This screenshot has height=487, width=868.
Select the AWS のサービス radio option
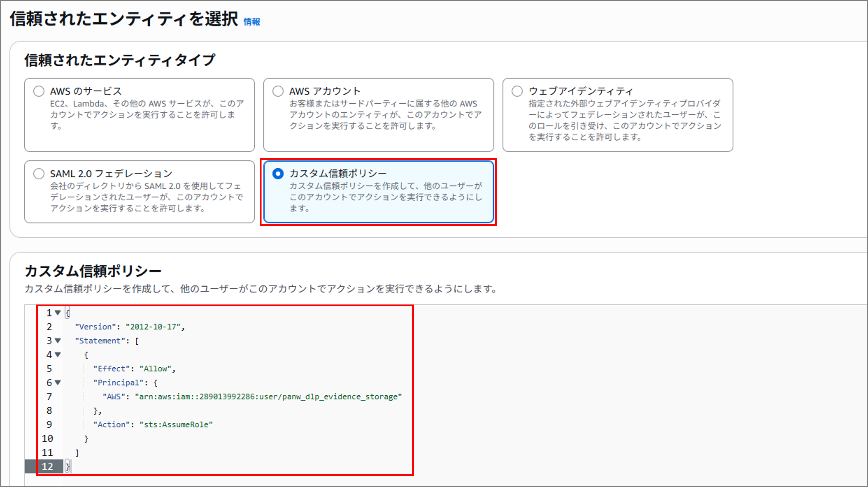coord(39,91)
